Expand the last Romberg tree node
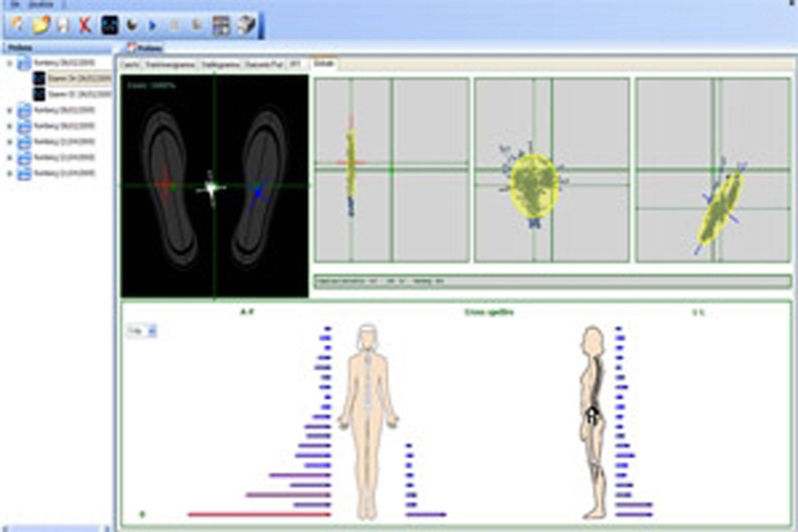Viewport: 798px width, 532px height. click(x=10, y=174)
